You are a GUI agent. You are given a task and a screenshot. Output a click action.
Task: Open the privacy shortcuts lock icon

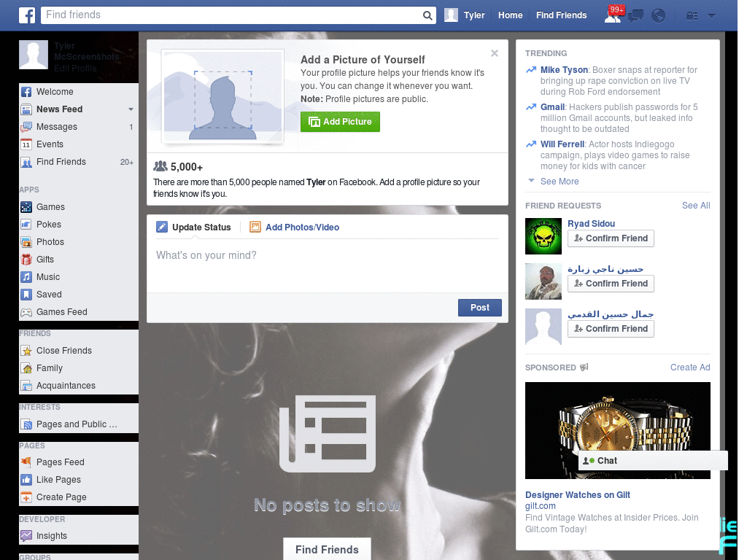coord(692,16)
